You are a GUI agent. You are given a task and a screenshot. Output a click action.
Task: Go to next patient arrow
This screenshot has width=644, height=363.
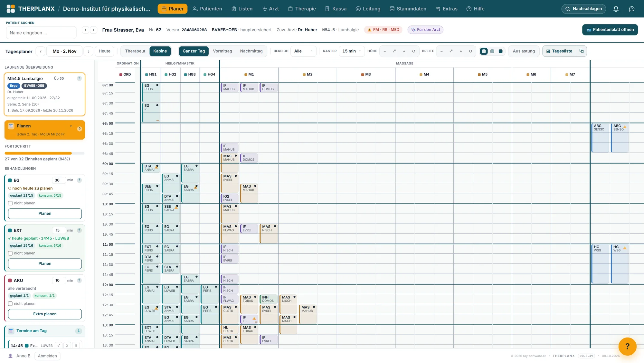point(94,30)
